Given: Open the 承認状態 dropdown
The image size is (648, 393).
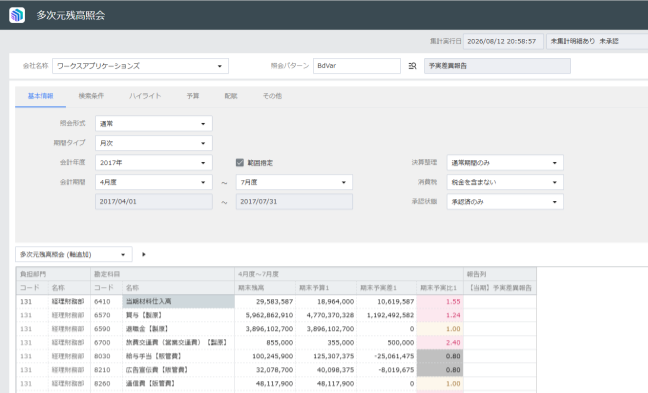Looking at the screenshot, I should tap(505, 202).
